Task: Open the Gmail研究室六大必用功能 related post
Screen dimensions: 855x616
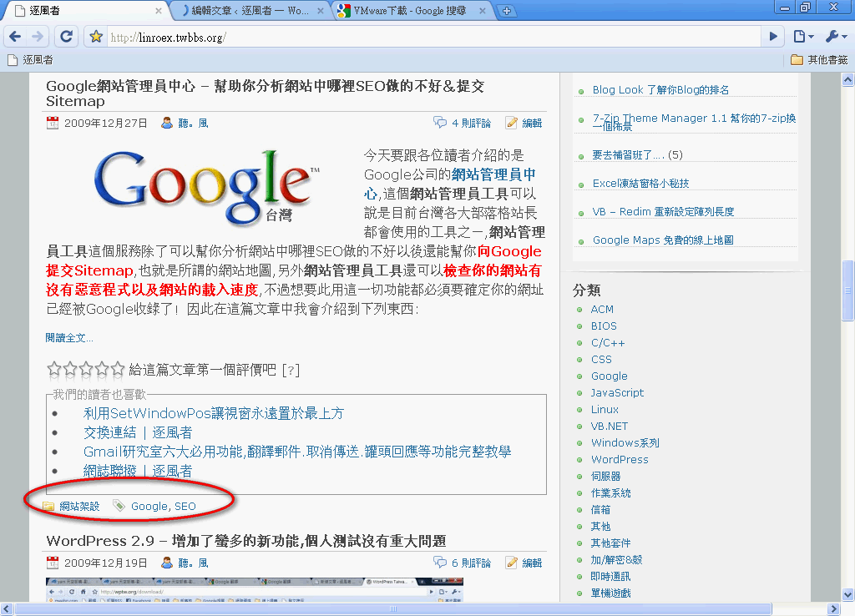Action: coord(297,452)
